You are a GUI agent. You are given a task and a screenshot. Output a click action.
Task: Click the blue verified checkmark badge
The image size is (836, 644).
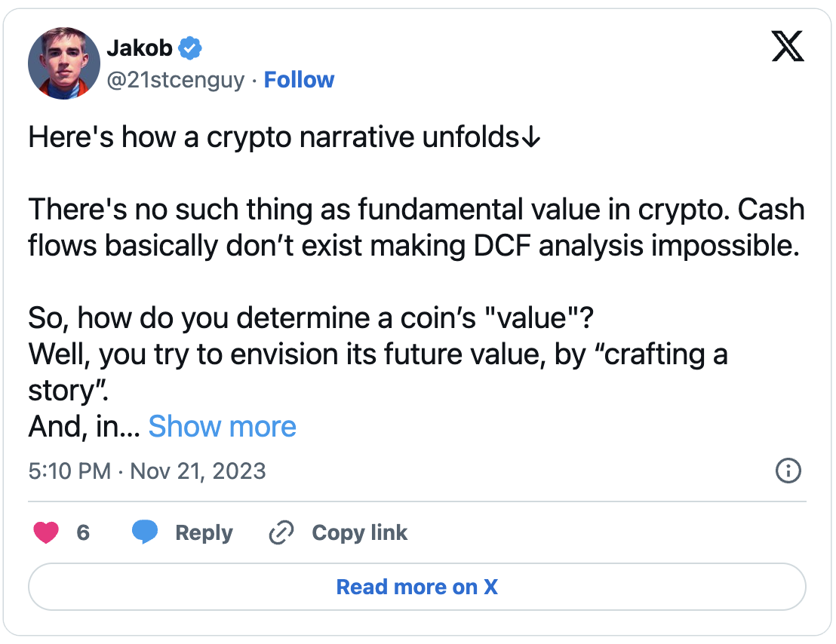pos(191,49)
